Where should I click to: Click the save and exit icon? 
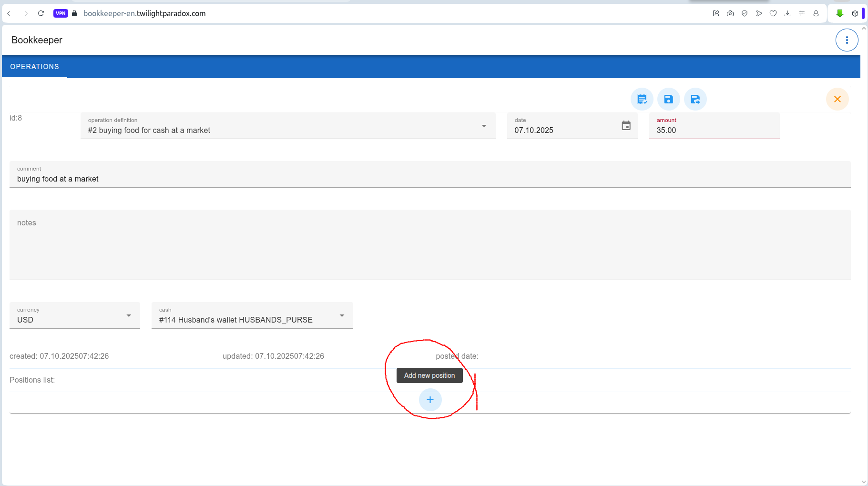[x=695, y=99]
